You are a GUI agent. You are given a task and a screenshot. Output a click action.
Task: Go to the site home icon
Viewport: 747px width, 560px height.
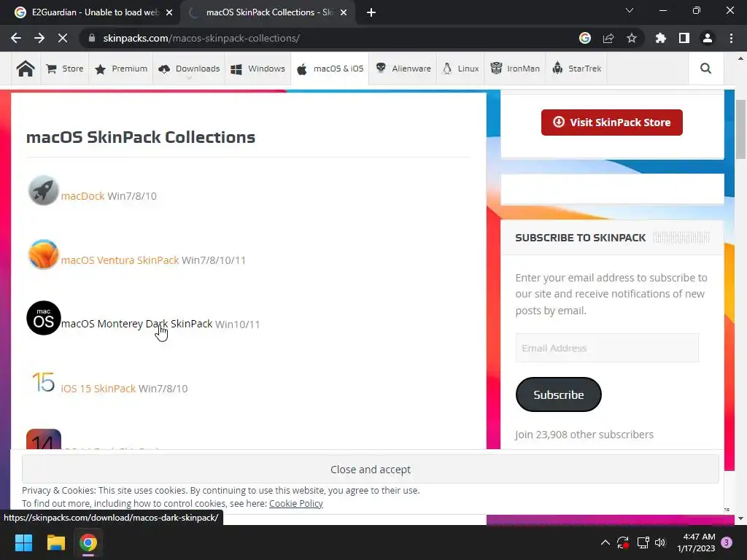pyautogui.click(x=26, y=69)
